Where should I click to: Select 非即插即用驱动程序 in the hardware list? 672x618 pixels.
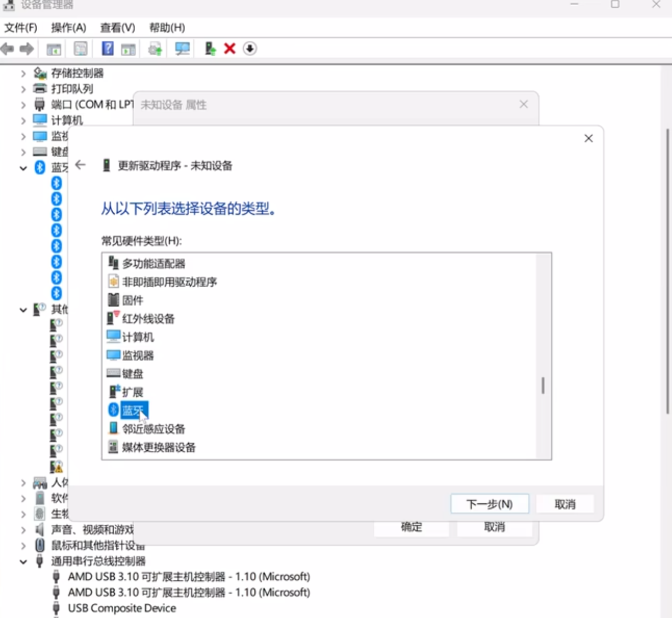coord(169,282)
